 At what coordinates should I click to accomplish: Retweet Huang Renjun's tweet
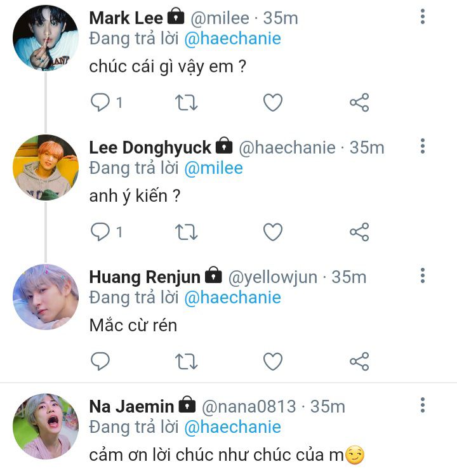click(187, 362)
